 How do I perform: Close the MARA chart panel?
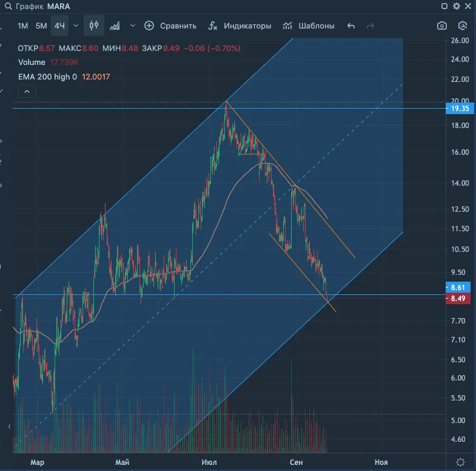(468, 6)
